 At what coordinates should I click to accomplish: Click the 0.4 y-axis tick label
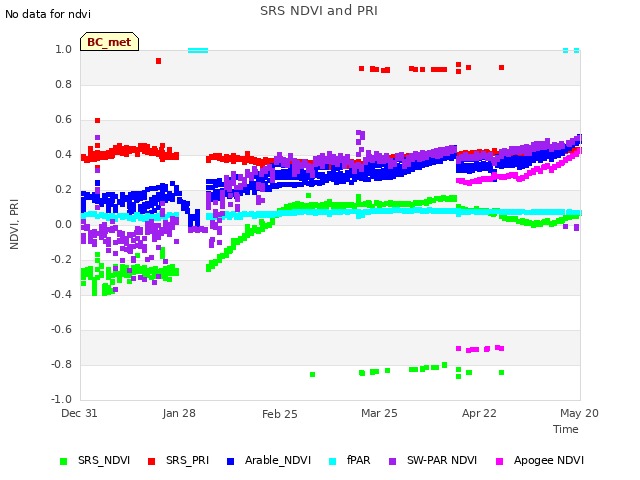click(64, 154)
